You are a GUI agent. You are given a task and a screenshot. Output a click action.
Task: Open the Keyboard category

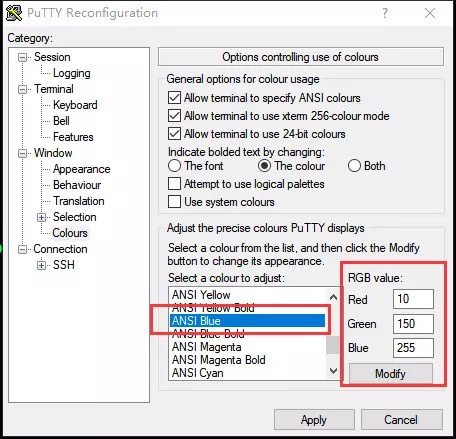pyautogui.click(x=75, y=105)
